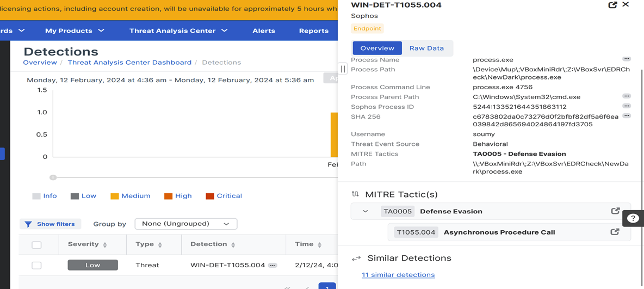Open detection details in new window icon

(612, 5)
